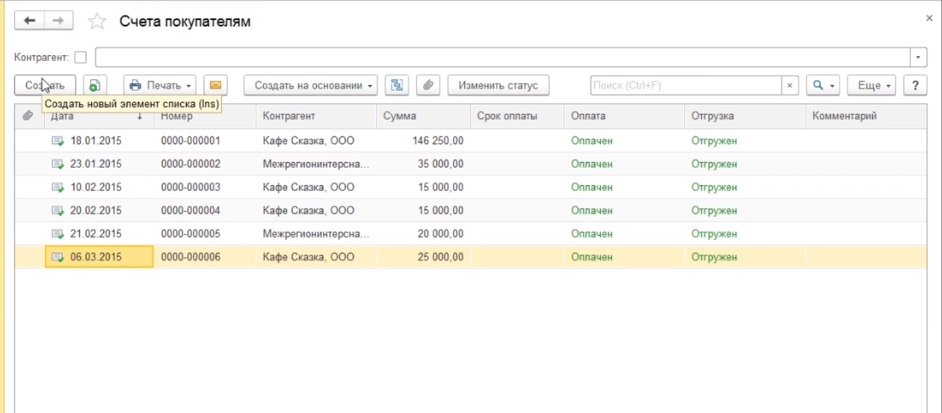Viewport: 942px width, 413px height.
Task: Click the document structure icon button
Action: (x=397, y=86)
